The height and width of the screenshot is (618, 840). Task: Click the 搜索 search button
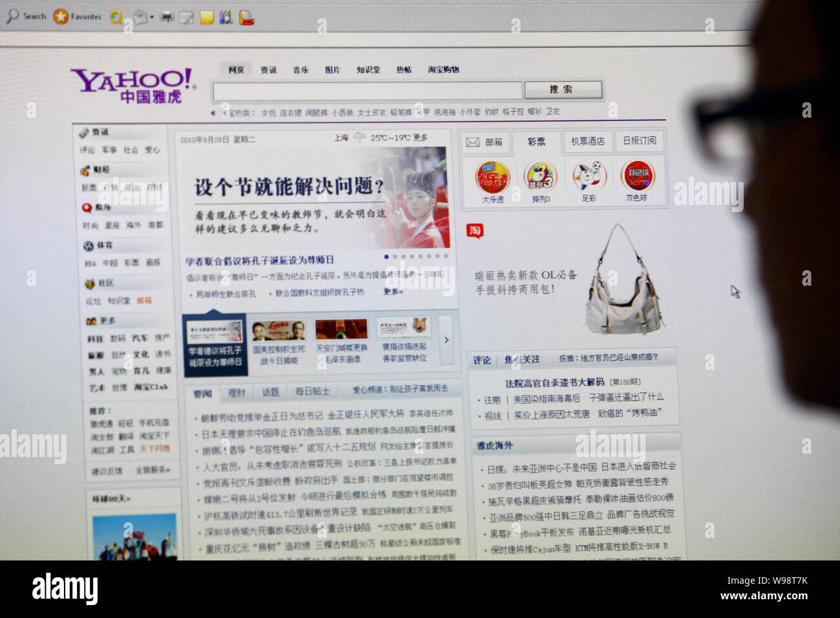coord(563,89)
